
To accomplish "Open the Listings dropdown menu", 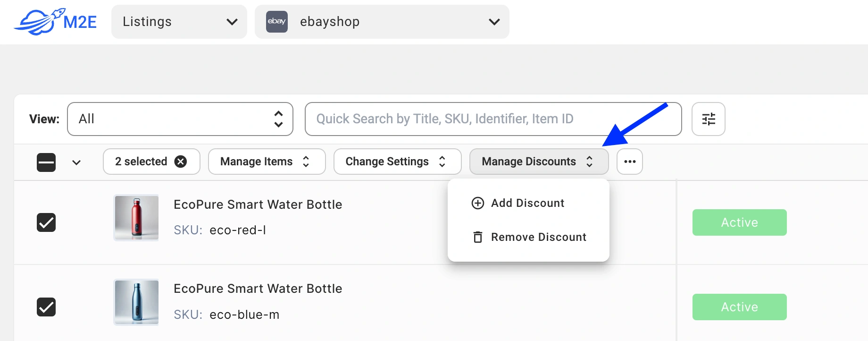I will (179, 22).
